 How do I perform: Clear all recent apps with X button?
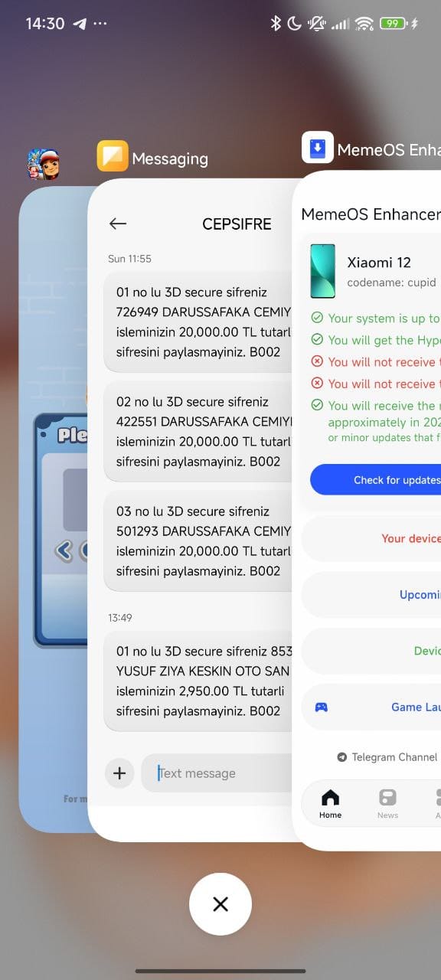220,904
